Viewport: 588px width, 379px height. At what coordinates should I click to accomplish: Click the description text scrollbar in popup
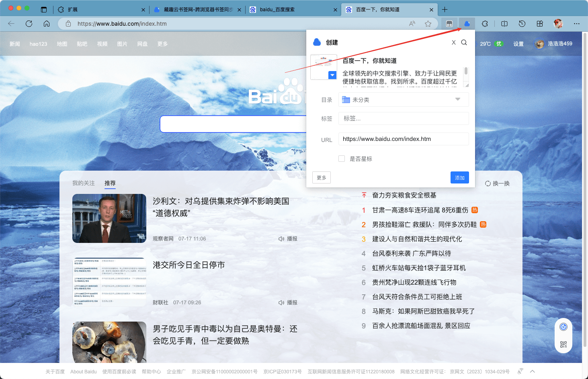coord(466,71)
